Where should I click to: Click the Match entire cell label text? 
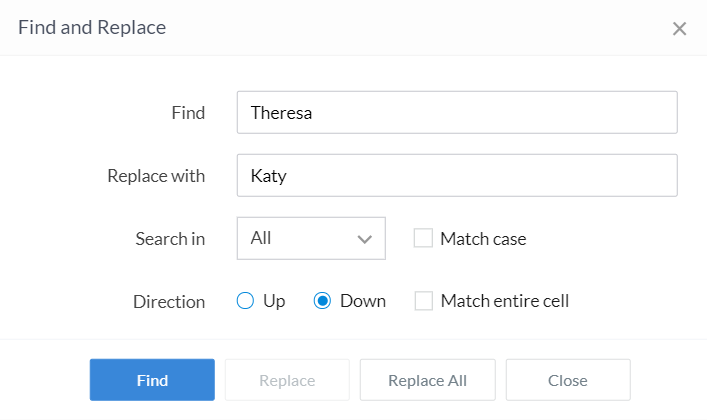(504, 301)
